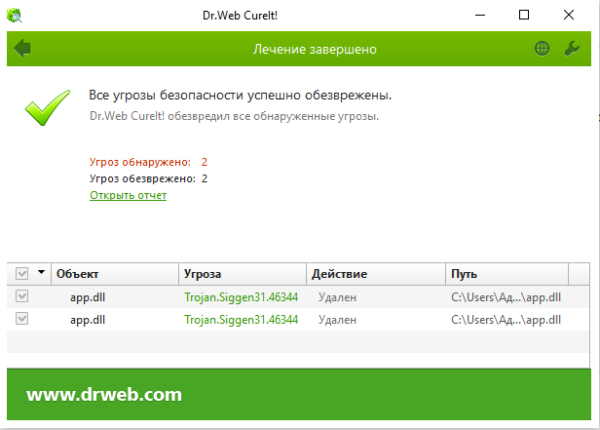Viewport: 600px width, 430px height.
Task: Click the 'Лечение завершено' header title
Action: click(x=315, y=49)
